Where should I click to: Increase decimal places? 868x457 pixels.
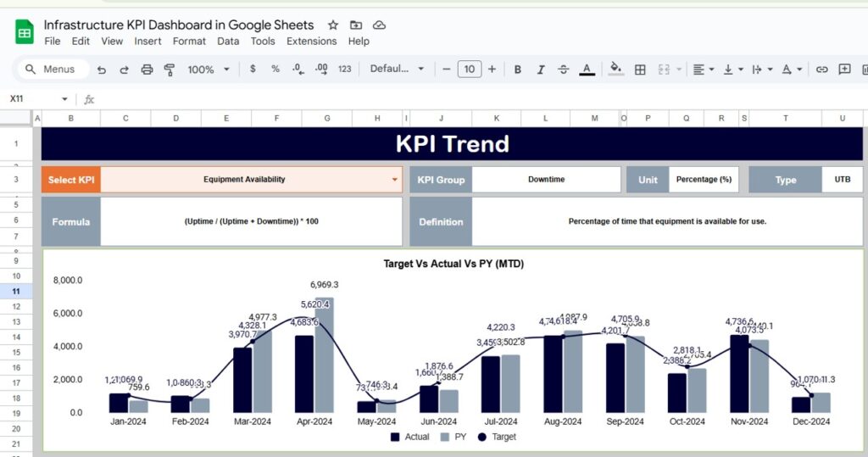tap(321, 69)
